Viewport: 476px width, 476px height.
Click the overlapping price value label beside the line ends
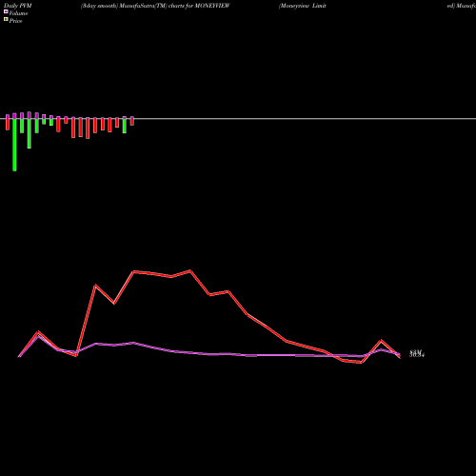click(x=417, y=353)
